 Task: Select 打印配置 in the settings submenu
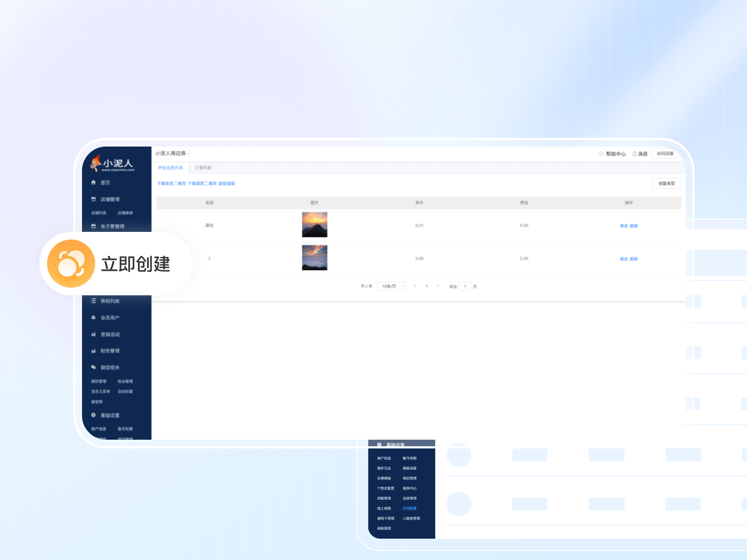point(410,509)
